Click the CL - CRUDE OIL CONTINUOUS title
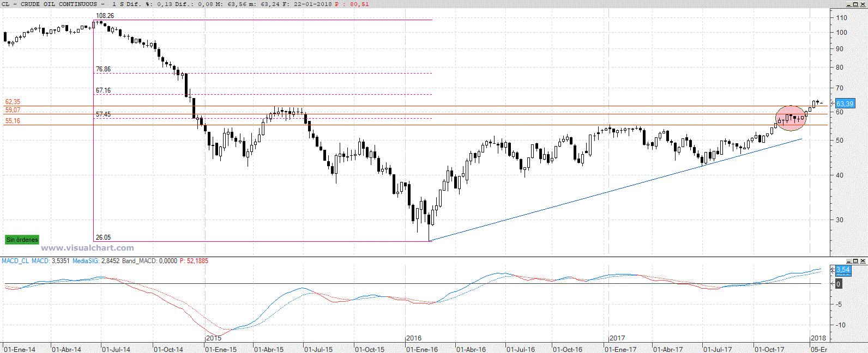 (49, 4)
